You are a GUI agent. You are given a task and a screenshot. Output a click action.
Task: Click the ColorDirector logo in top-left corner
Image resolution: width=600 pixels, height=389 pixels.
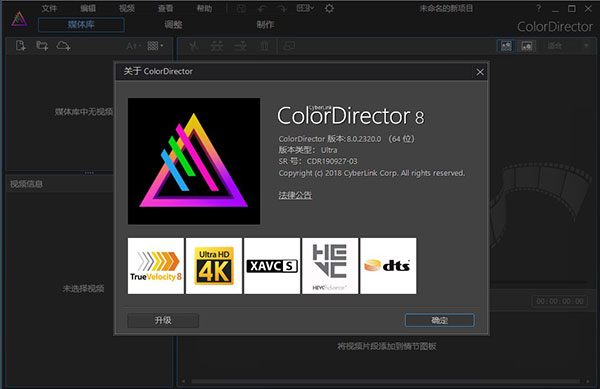[x=19, y=19]
